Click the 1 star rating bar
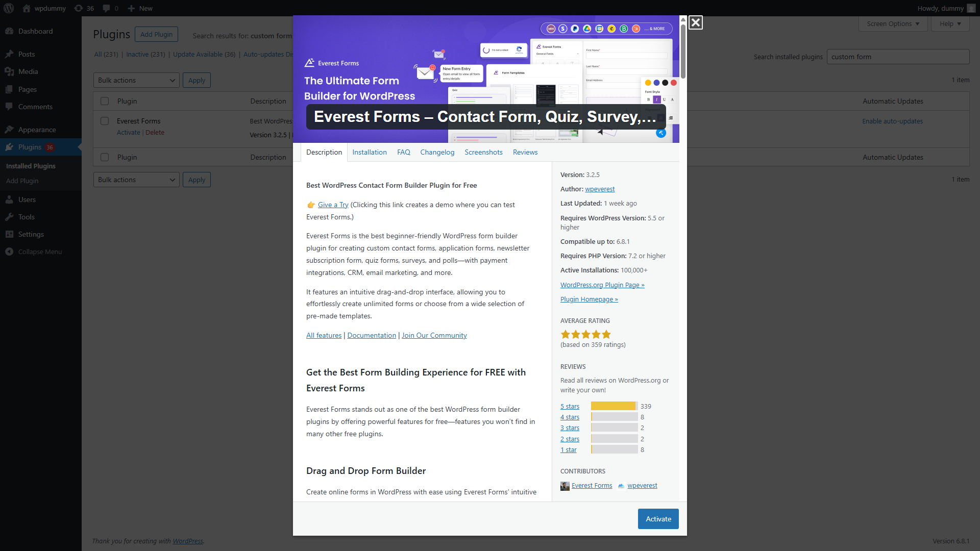The height and width of the screenshot is (551, 980). click(615, 449)
